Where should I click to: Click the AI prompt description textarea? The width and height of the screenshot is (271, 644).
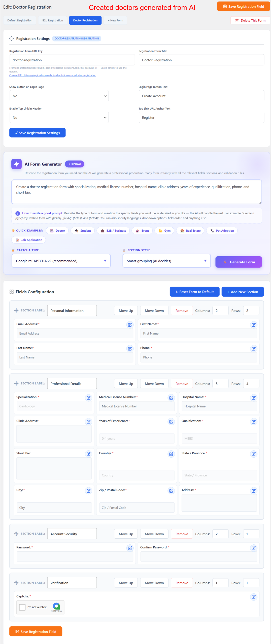click(137, 192)
